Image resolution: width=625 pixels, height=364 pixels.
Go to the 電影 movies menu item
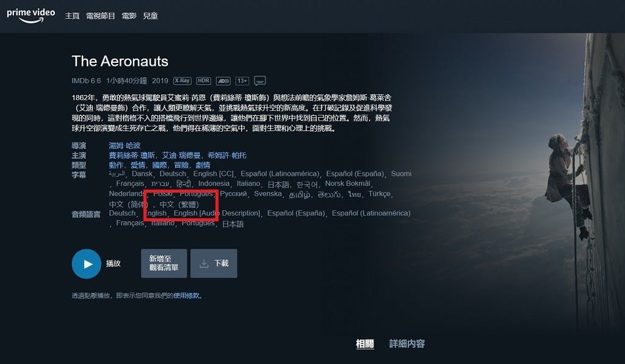(129, 16)
